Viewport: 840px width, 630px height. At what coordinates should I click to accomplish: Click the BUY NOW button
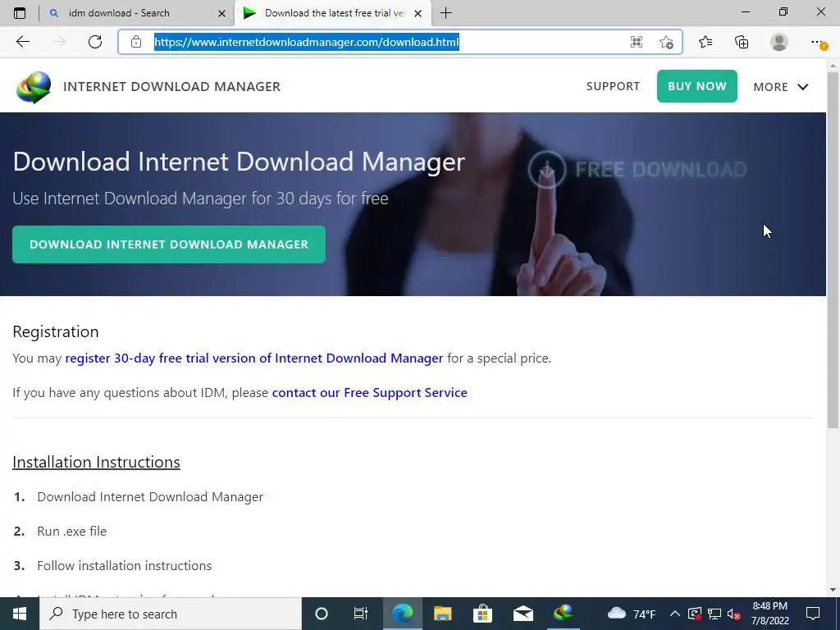coord(697,86)
